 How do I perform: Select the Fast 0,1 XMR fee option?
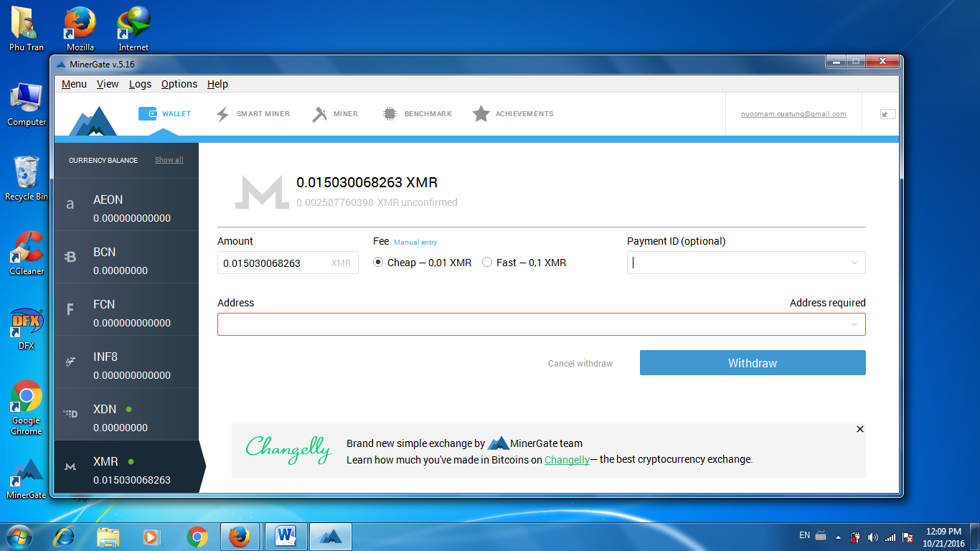524,263
